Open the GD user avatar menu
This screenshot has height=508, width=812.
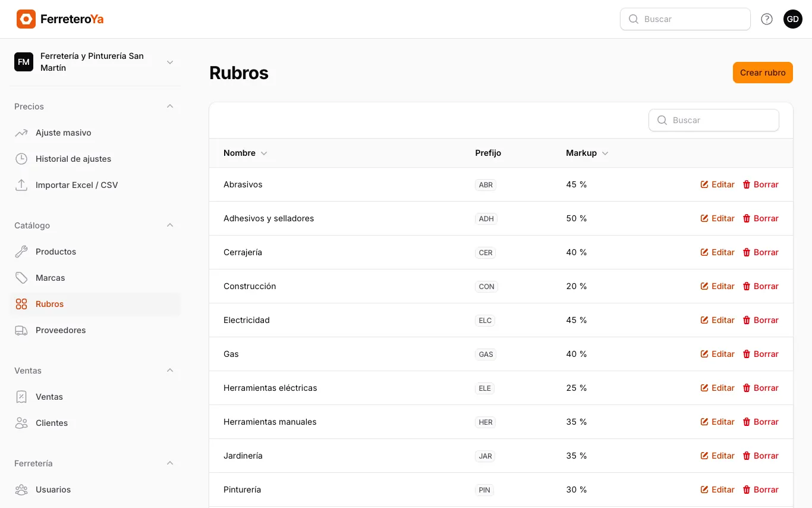click(793, 19)
